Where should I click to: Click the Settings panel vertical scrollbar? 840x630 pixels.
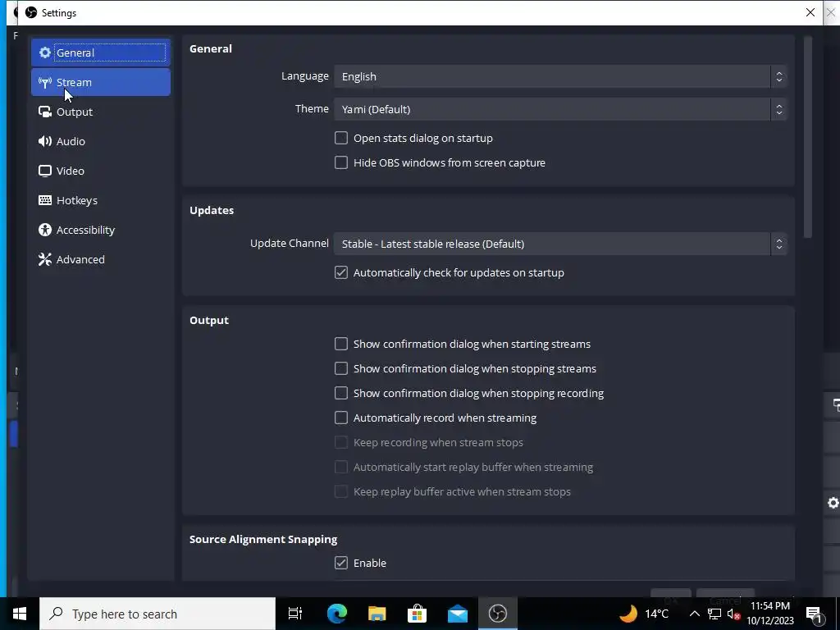pos(808,137)
